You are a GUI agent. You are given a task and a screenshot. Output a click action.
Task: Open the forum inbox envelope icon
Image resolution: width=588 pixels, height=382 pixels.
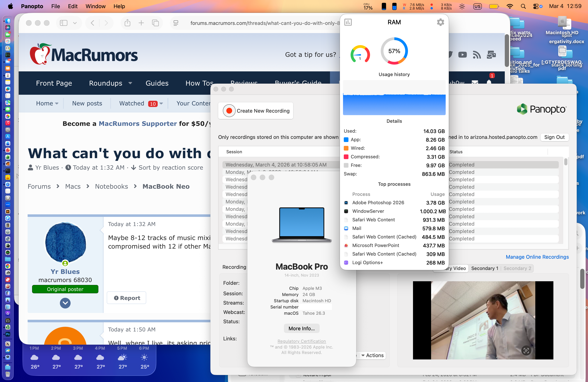coord(475,82)
